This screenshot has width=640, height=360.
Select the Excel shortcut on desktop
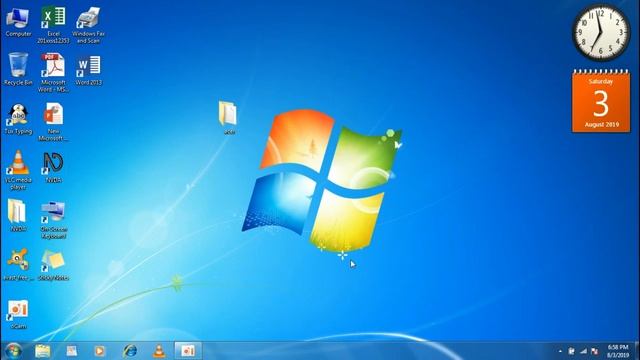coord(53,24)
